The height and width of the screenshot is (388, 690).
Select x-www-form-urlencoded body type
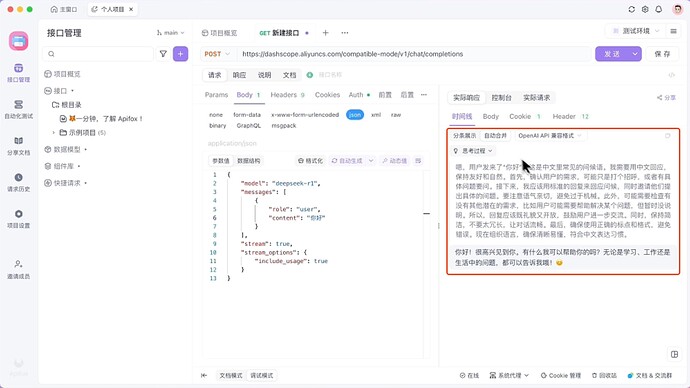pyautogui.click(x=305, y=114)
